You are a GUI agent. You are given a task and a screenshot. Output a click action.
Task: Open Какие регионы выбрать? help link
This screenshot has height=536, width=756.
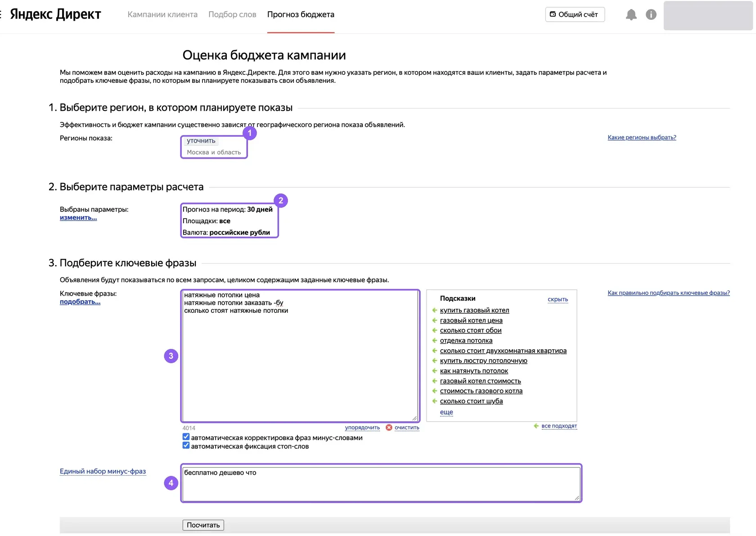tap(642, 137)
